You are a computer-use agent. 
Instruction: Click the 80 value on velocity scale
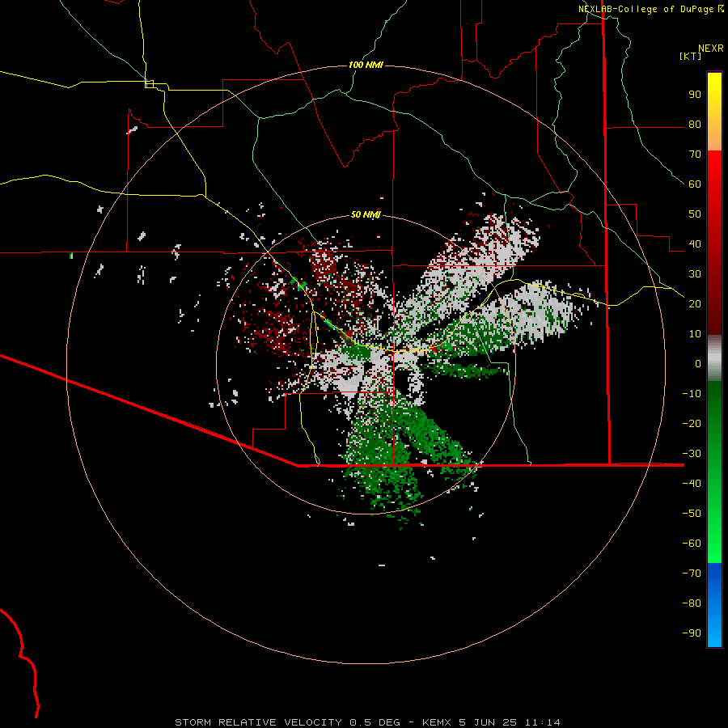coord(695,125)
